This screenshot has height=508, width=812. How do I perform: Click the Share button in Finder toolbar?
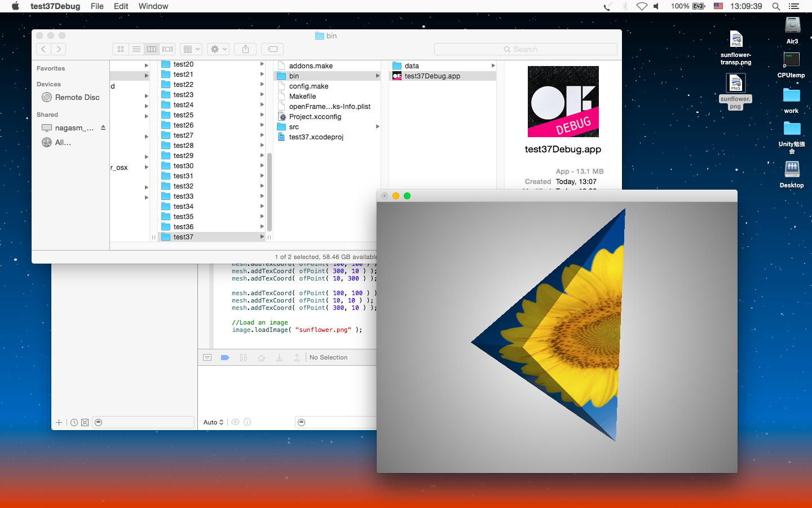click(x=245, y=49)
